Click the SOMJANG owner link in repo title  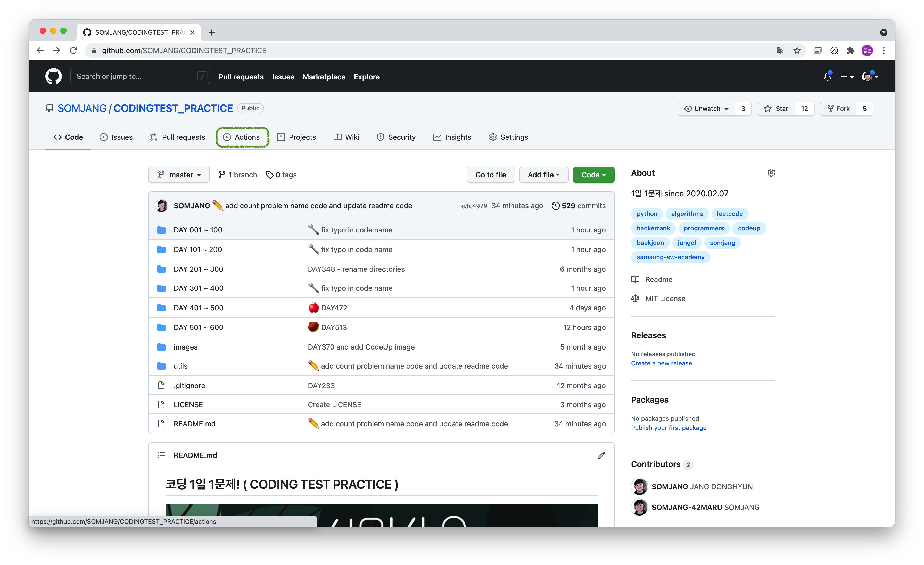pyautogui.click(x=82, y=108)
